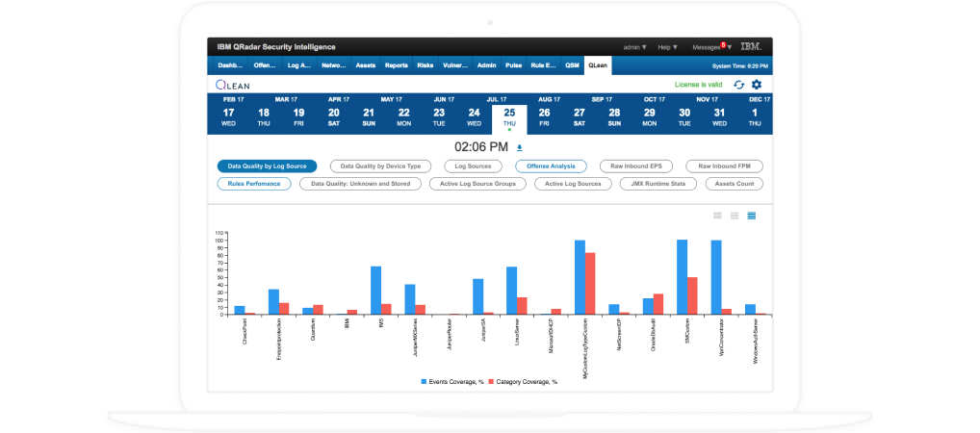Image resolution: width=980 pixels, height=433 pixels.
Task: Toggle the Raw Inbound EPS pill
Action: (635, 166)
